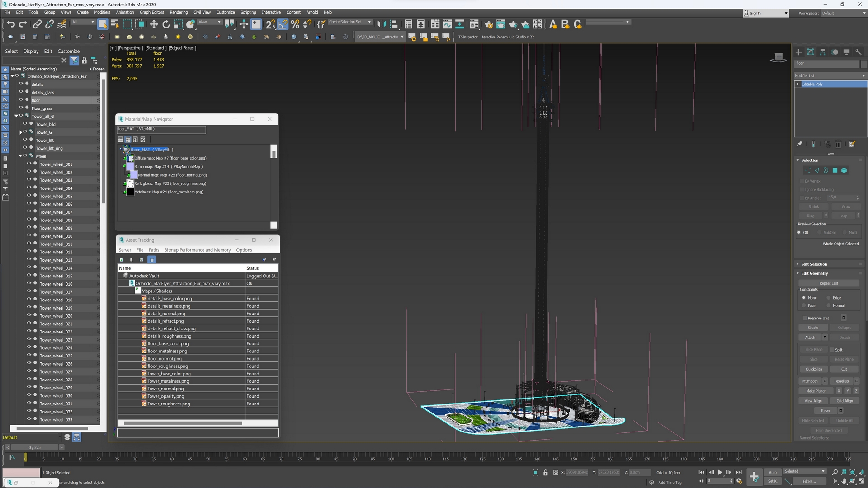Activate the Select and Move tool
The width and height of the screenshot is (868, 488).
[x=154, y=24]
